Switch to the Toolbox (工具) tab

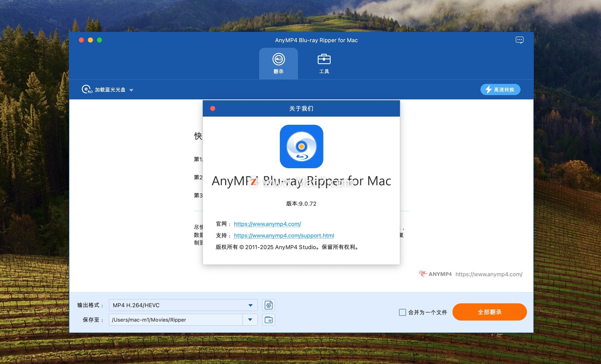[324, 63]
